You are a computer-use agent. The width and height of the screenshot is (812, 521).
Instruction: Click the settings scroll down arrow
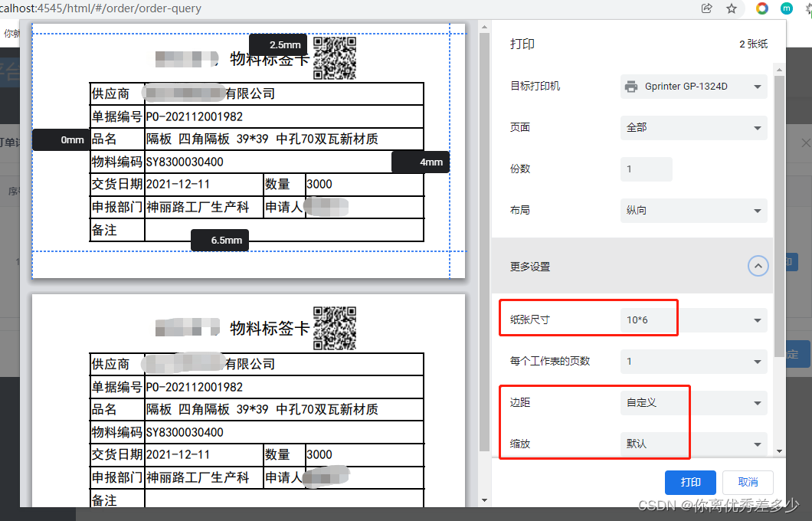click(779, 451)
